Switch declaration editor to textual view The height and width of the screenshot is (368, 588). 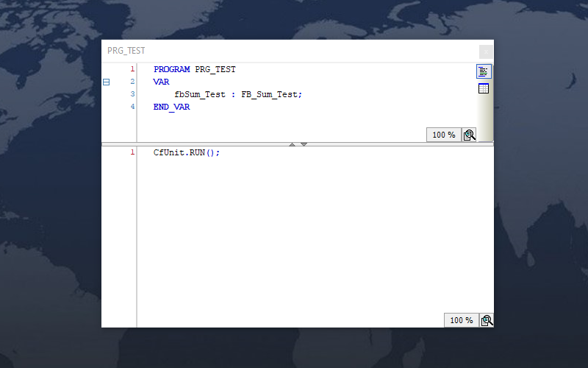pos(483,71)
